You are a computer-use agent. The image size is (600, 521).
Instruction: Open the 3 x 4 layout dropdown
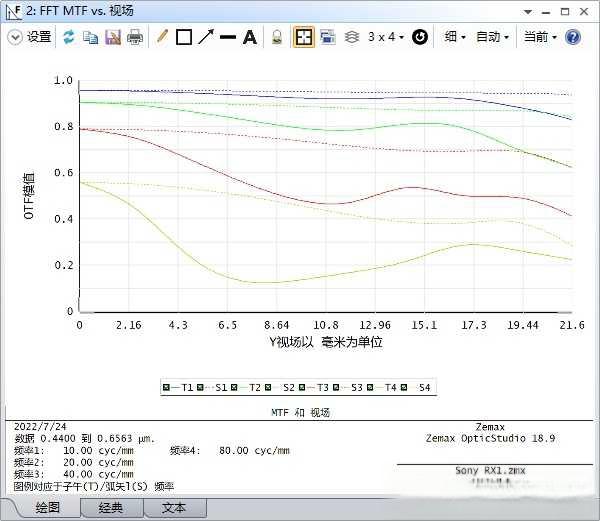coord(386,37)
